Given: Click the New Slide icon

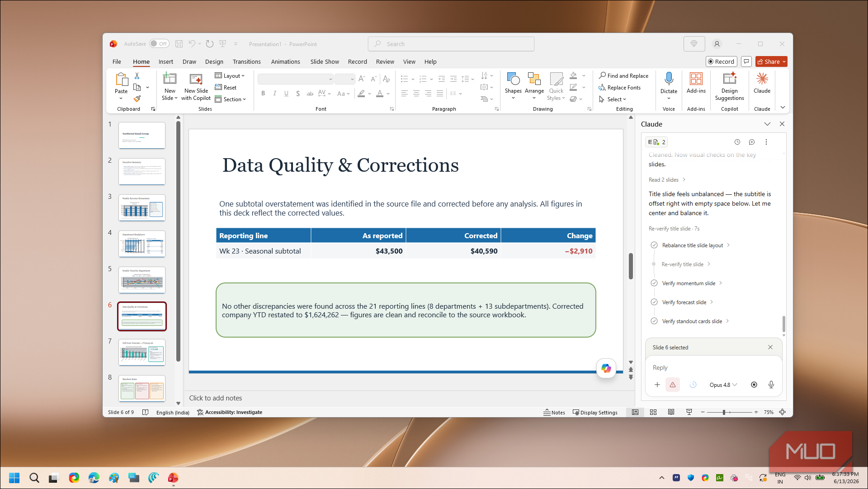Looking at the screenshot, I should pos(170,79).
